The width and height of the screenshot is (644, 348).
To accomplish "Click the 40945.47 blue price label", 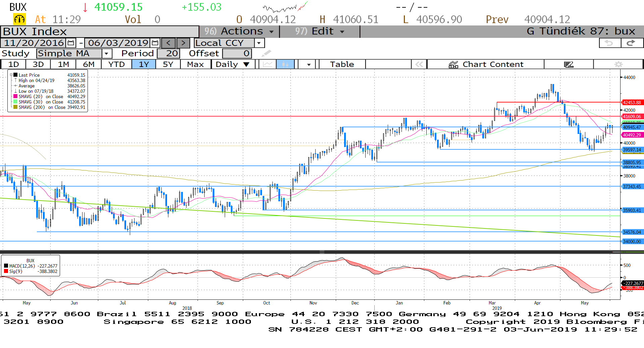I will pos(632,127).
